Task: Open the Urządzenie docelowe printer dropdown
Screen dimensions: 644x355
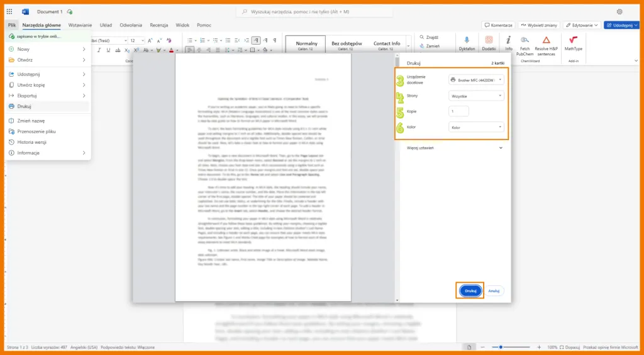Action: (476, 80)
